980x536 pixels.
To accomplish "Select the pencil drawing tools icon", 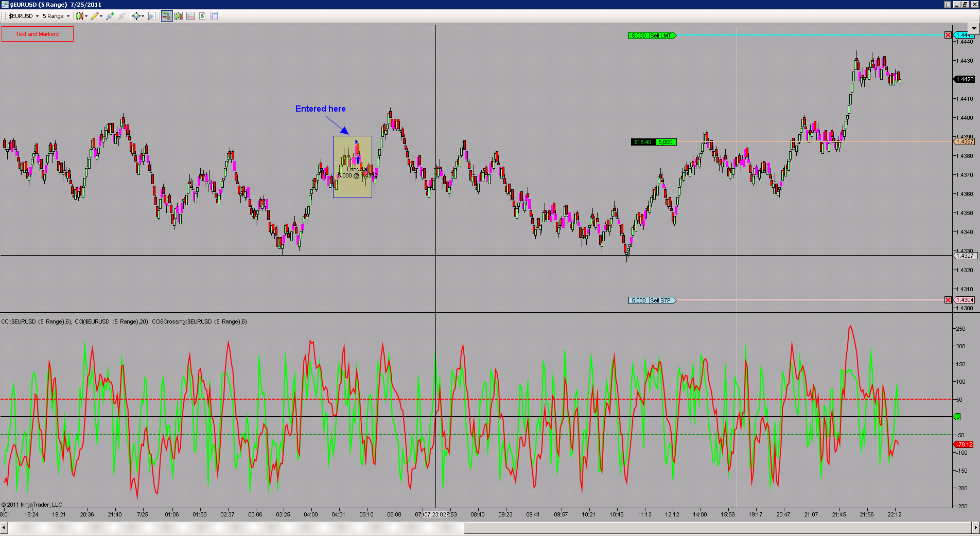I will click(95, 16).
